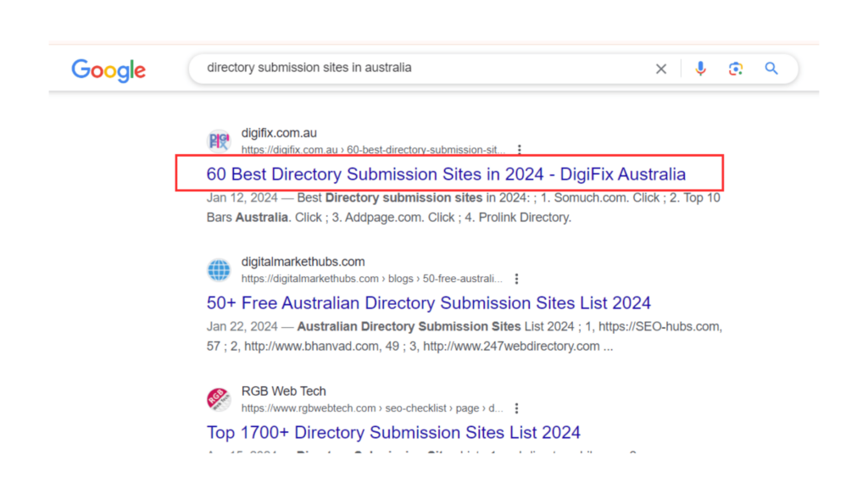Screen dimensions: 868x488
Task: Click the https://digitalmarkethubs.com › blogs breadcrumb URL
Action: [x=372, y=279]
